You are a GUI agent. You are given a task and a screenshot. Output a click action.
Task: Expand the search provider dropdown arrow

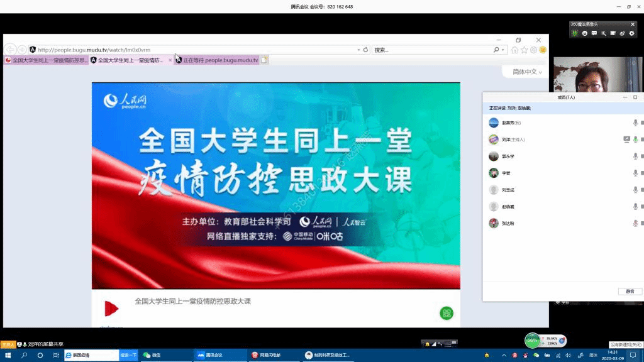[504, 50]
